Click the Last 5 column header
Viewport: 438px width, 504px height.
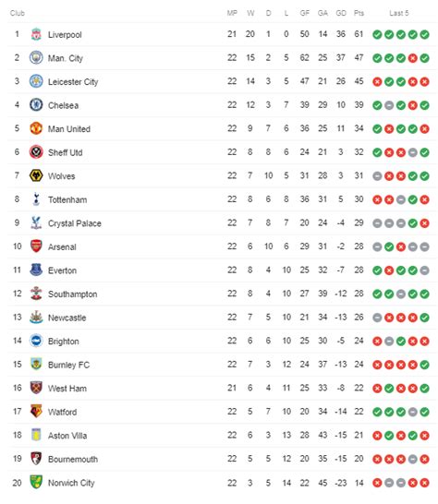[399, 13]
